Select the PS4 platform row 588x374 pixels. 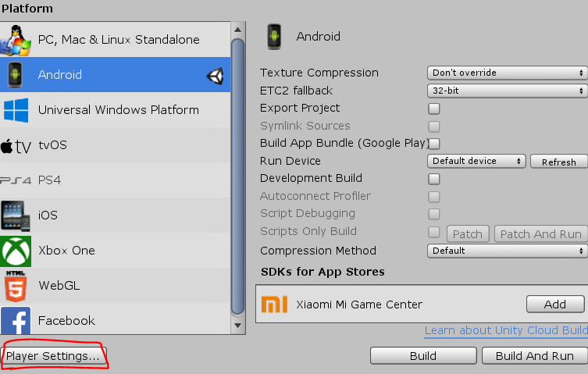click(x=115, y=180)
